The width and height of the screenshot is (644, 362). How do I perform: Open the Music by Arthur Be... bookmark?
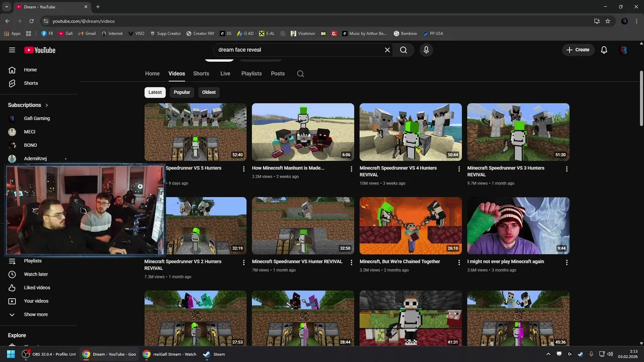(365, 34)
